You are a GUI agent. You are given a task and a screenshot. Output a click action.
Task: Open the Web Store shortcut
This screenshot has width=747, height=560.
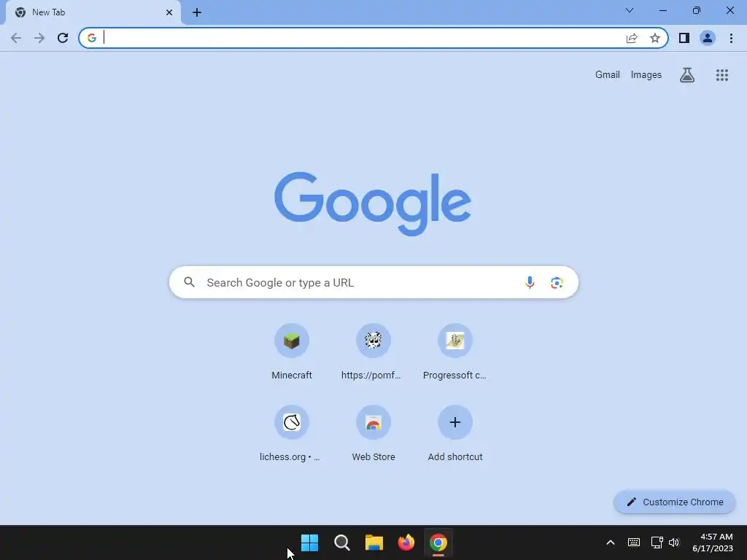point(373,434)
